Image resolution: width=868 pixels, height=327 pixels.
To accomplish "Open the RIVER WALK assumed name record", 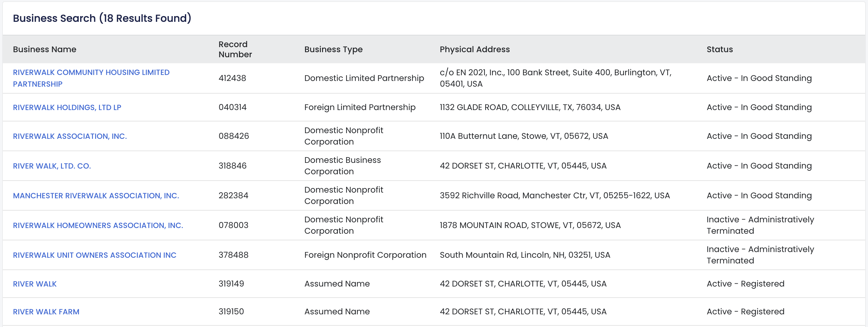I will tap(34, 284).
